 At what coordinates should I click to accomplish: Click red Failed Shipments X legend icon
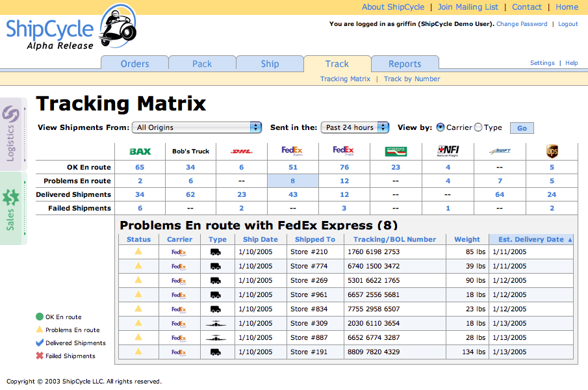coord(40,356)
